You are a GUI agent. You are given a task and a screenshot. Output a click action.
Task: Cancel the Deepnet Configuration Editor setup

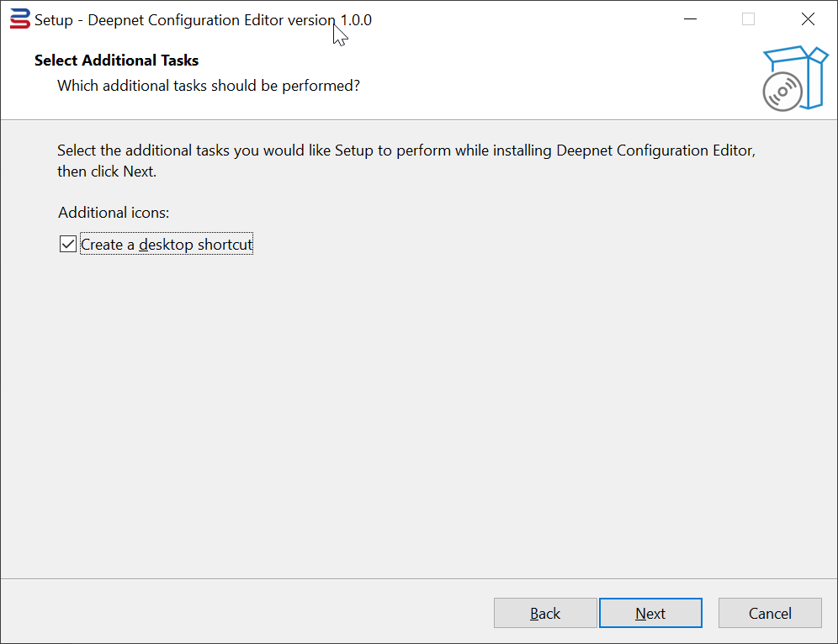tap(770, 614)
